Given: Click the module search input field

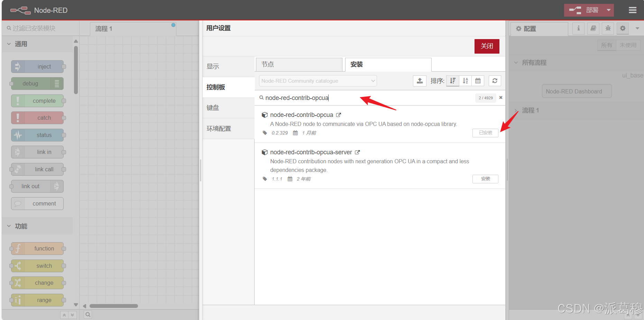Looking at the screenshot, I should pos(367,98).
